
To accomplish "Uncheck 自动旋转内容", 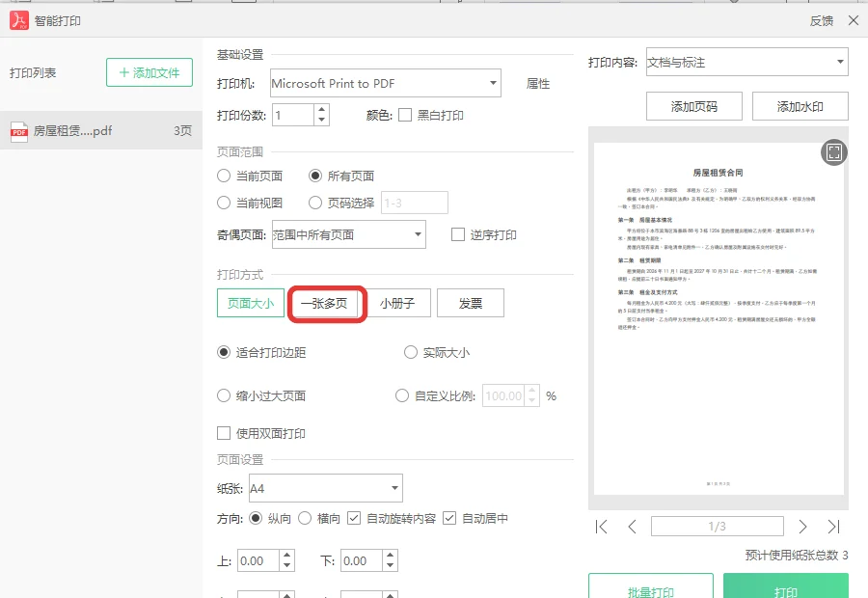I will 354,518.
